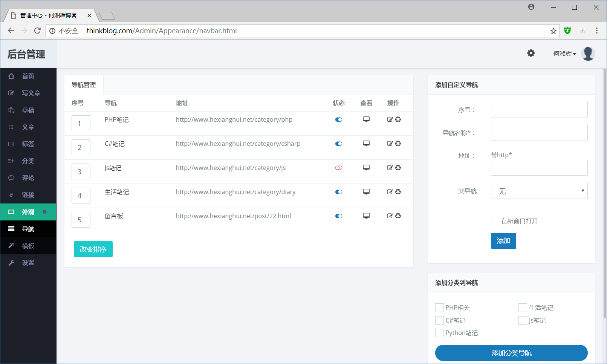This screenshot has width=607, height=364.
Task: Click the recycle icon for PHP笔记 row
Action: click(398, 119)
